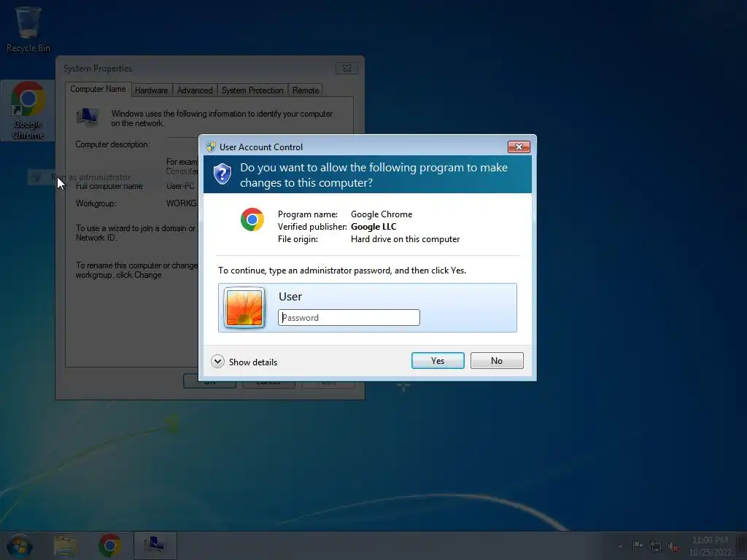The width and height of the screenshot is (747, 560).
Task: Click 'User-PC' full computer name value
Action: pyautogui.click(x=181, y=186)
